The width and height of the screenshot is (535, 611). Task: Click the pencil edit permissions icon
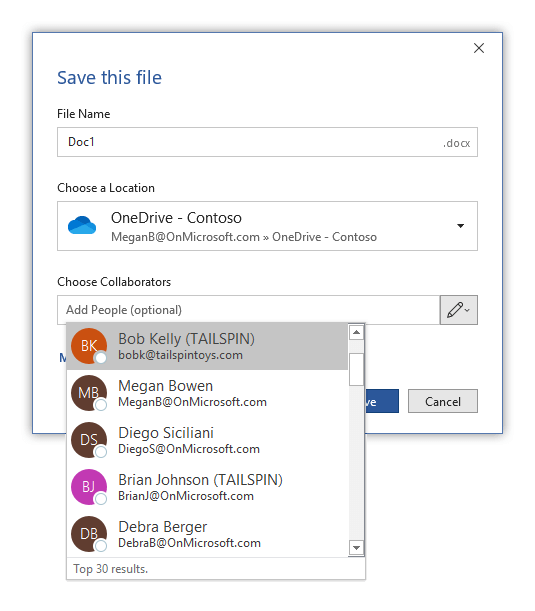tap(458, 310)
